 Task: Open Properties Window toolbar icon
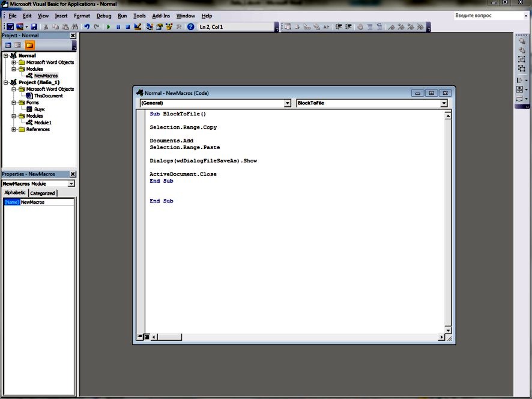click(159, 26)
